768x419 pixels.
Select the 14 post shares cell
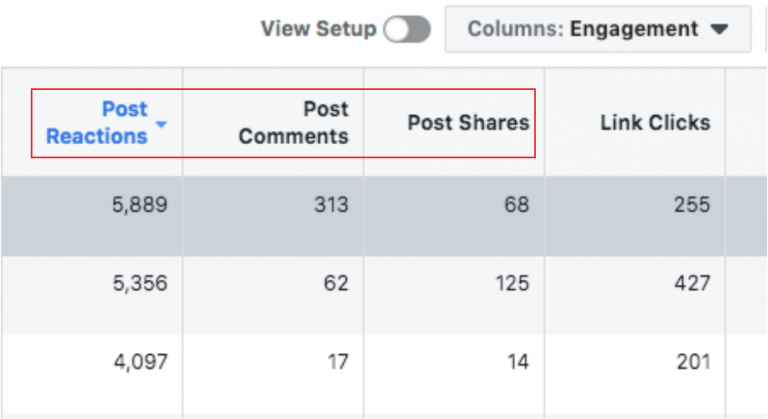[517, 362]
